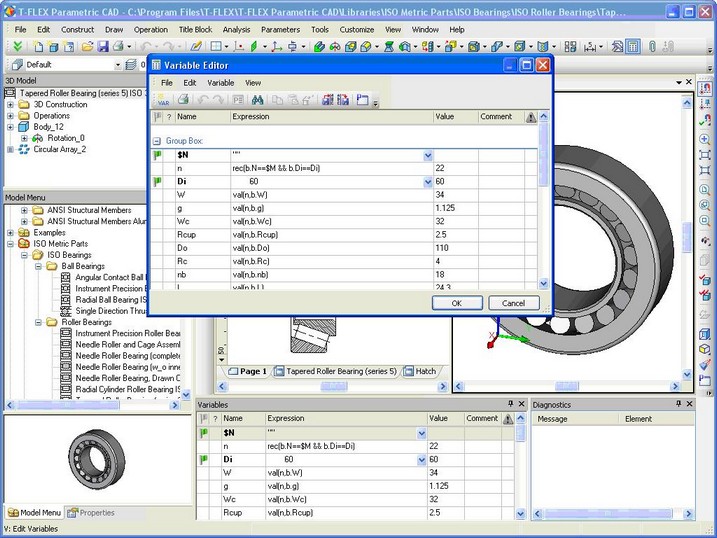
Task: Click the Diagnostics horizontal scrollbar thumb
Action: coord(609,514)
